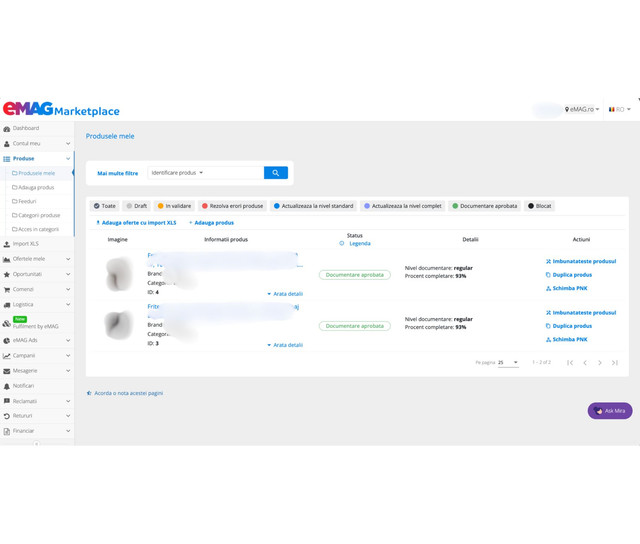Click the Reclamatii comment icon
Image resolution: width=640 pixels, height=544 pixels.
click(7, 401)
